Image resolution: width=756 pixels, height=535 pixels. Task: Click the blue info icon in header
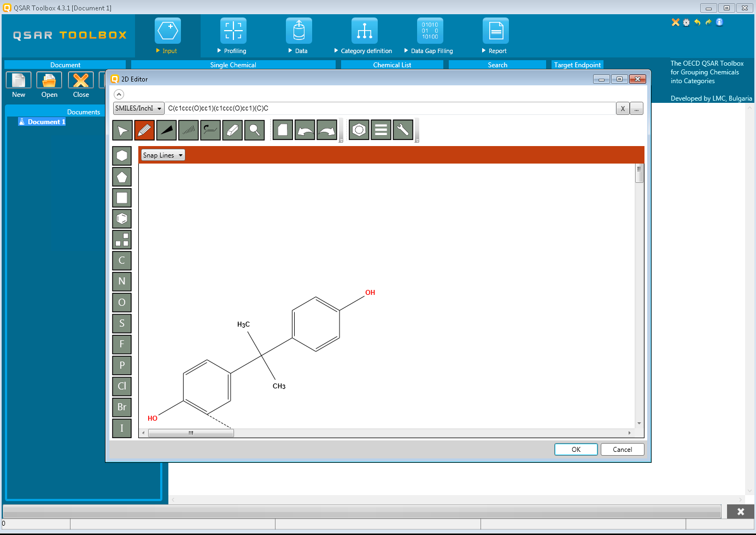point(719,22)
